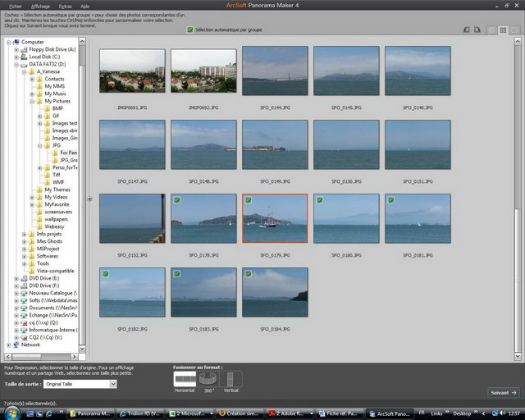
Task: Pick the Vertical panorama format icon
Action: 231,378
